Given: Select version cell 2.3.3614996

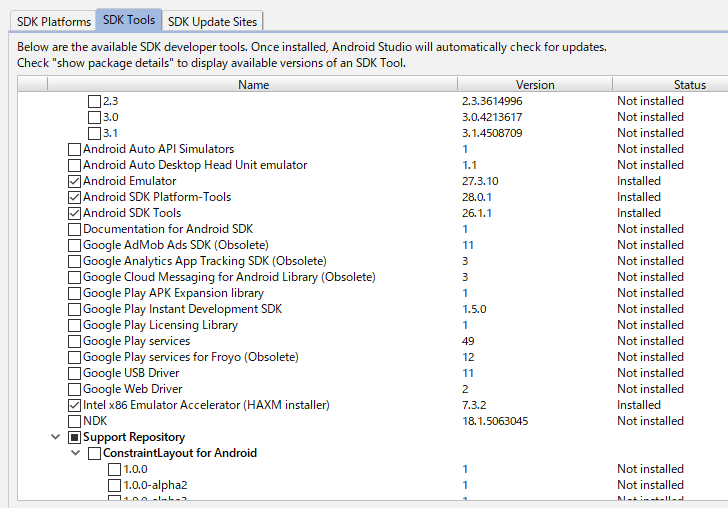Looking at the screenshot, I should 492,101.
